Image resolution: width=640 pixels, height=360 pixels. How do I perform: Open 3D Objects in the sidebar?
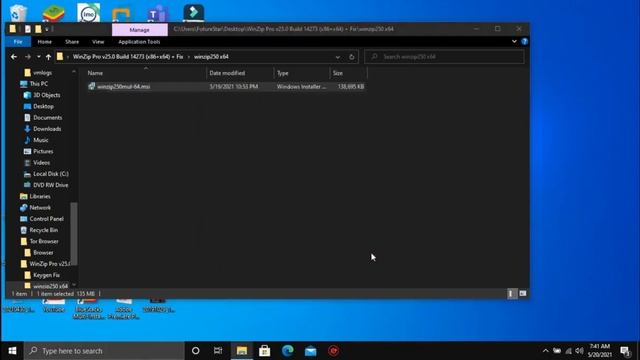[x=47, y=95]
